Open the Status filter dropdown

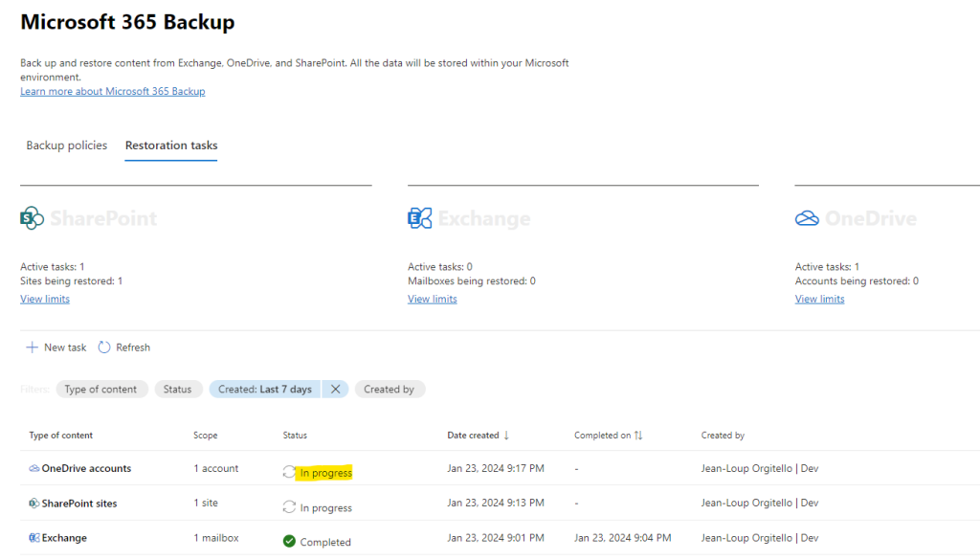pyautogui.click(x=178, y=389)
